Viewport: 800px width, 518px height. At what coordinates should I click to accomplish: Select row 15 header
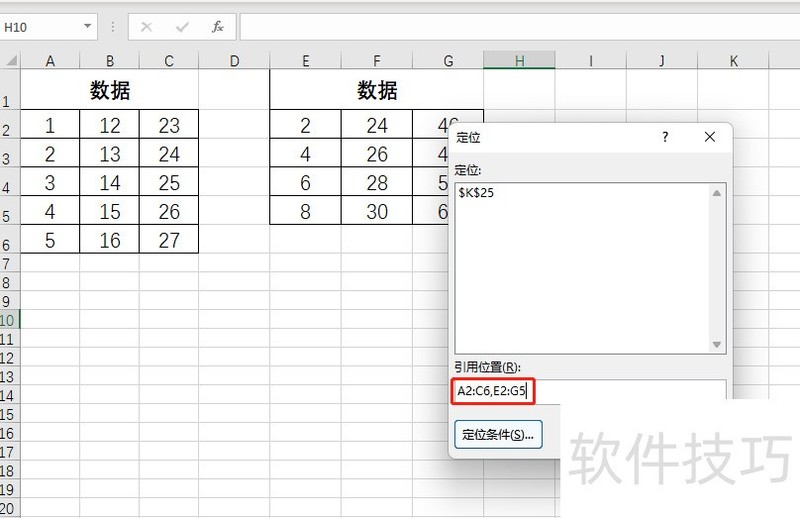coord(10,414)
